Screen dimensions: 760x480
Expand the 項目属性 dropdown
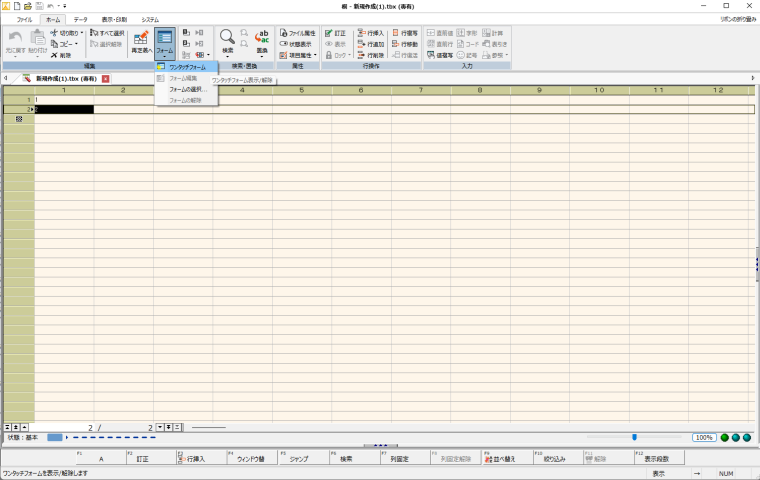tap(315, 55)
